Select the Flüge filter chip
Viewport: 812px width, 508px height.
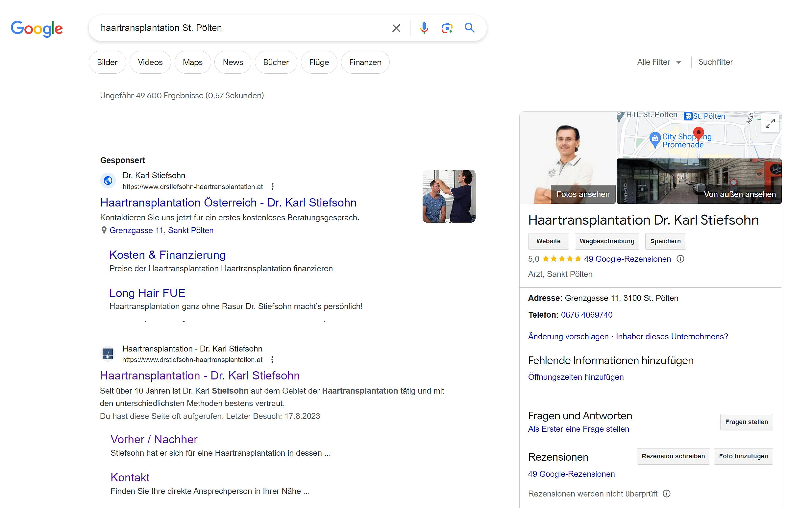pyautogui.click(x=319, y=62)
